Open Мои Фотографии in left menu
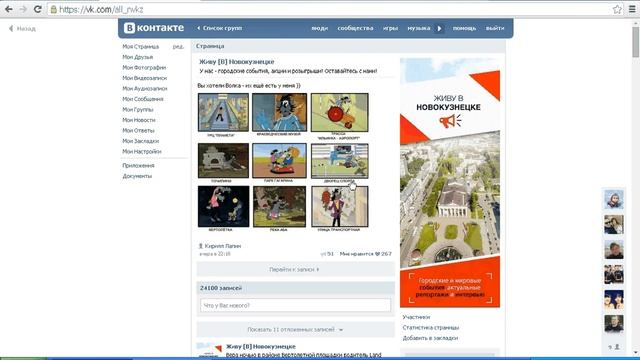 144,68
